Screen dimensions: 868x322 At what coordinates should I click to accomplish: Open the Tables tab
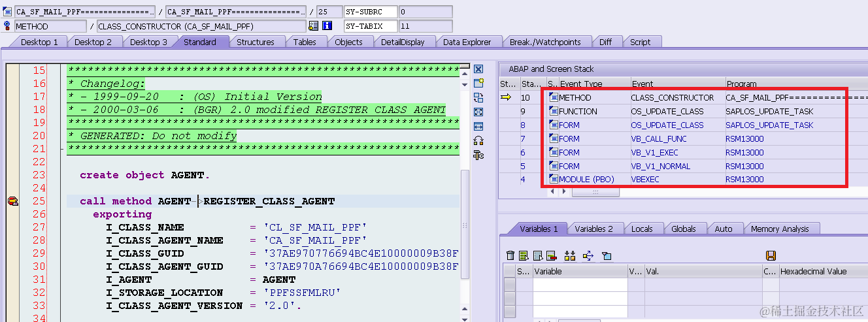click(305, 42)
